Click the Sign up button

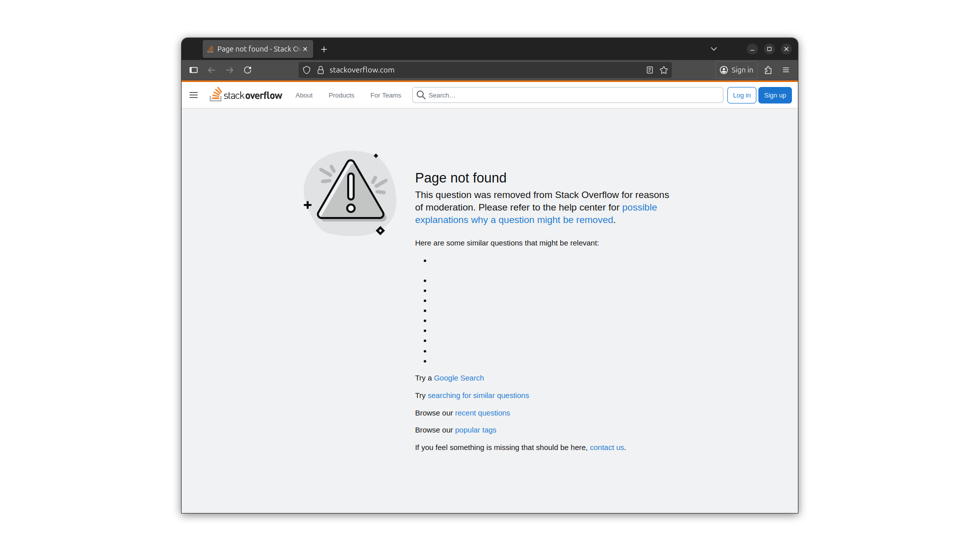coord(774,95)
